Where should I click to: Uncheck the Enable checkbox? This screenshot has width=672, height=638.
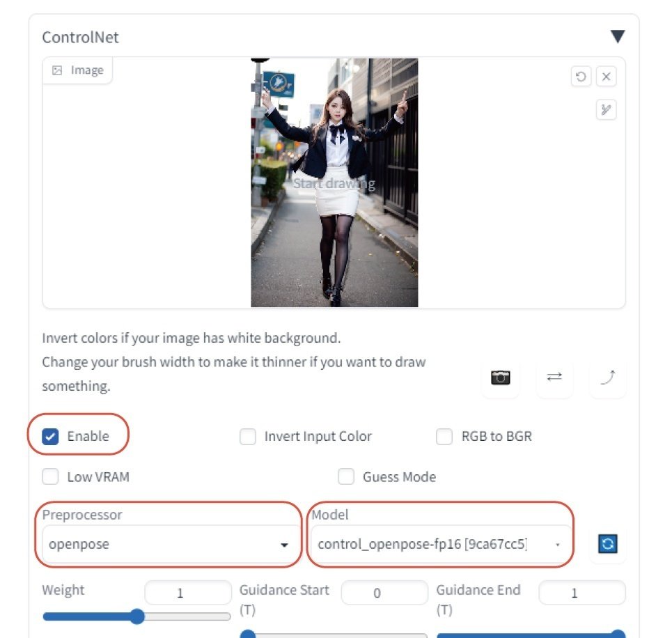(50, 437)
